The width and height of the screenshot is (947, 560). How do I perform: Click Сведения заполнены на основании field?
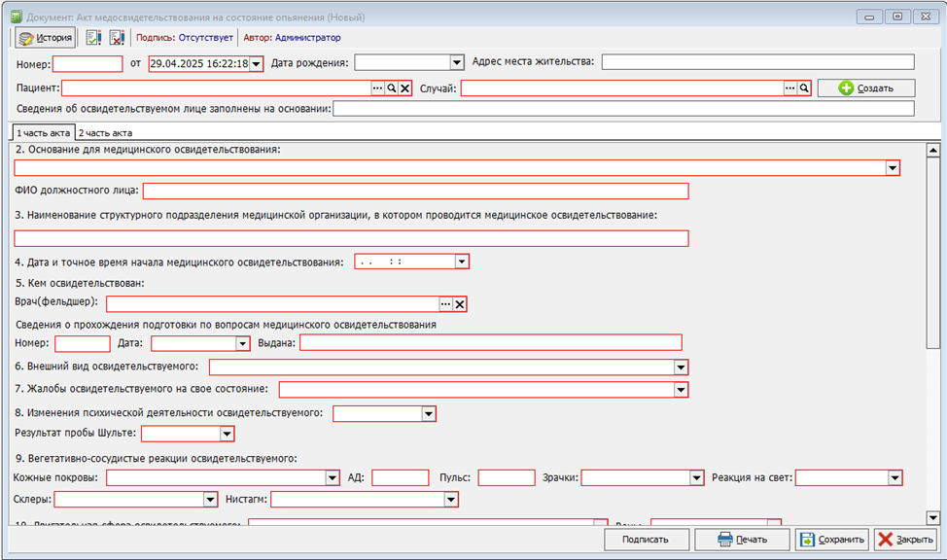click(x=623, y=109)
